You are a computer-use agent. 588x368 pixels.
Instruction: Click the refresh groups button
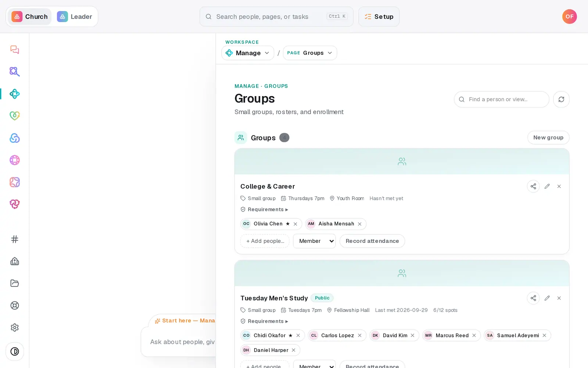click(x=561, y=99)
